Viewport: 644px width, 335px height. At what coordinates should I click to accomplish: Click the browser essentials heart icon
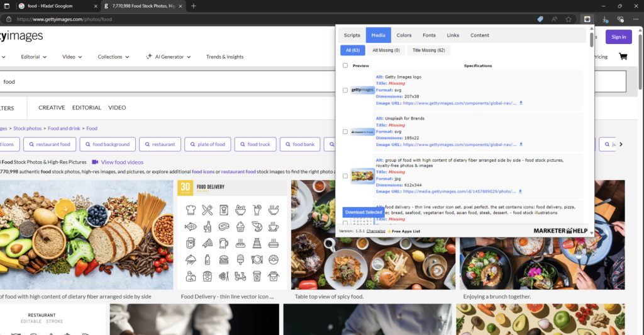click(x=620, y=19)
